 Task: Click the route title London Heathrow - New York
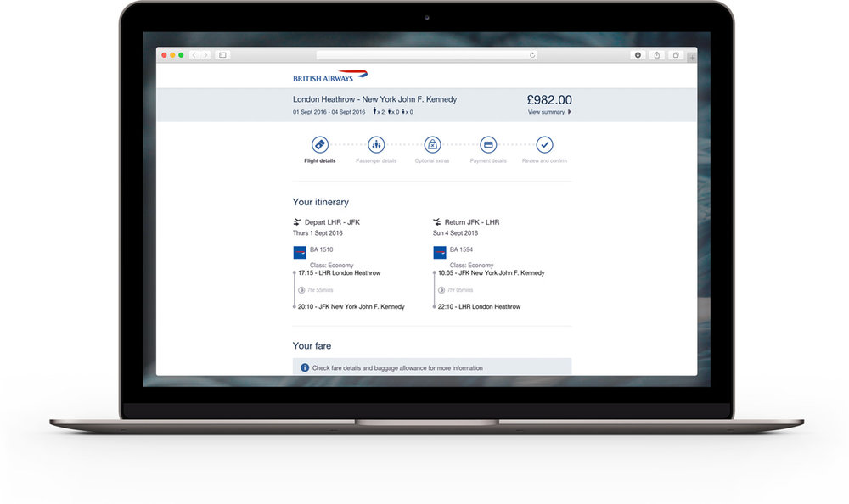click(374, 99)
